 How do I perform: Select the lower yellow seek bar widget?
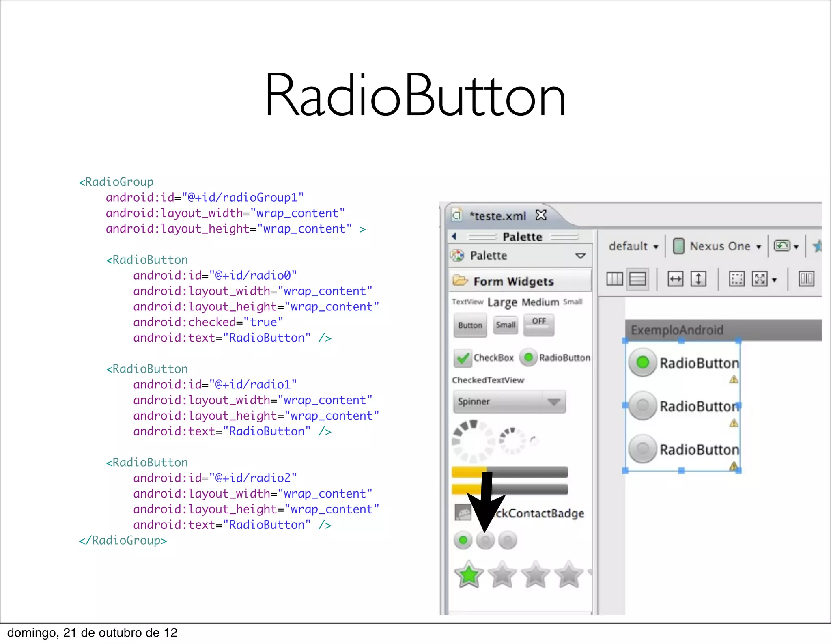tap(510, 489)
